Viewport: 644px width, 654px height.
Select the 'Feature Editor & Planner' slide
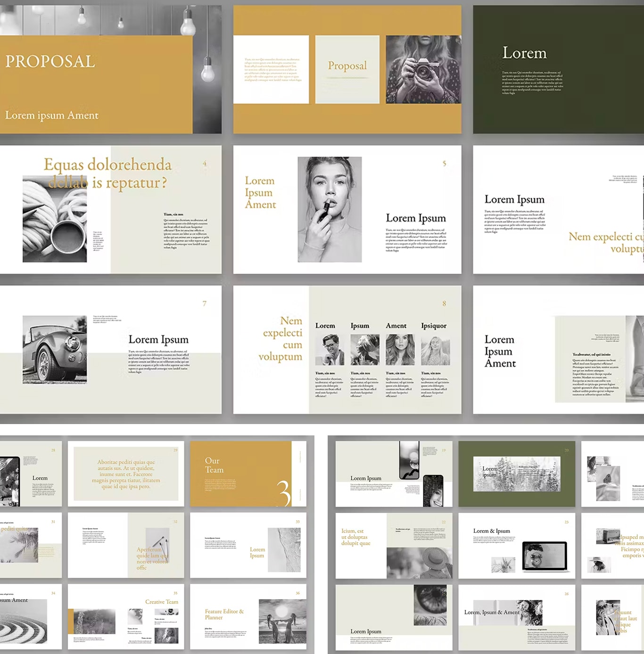(248, 616)
